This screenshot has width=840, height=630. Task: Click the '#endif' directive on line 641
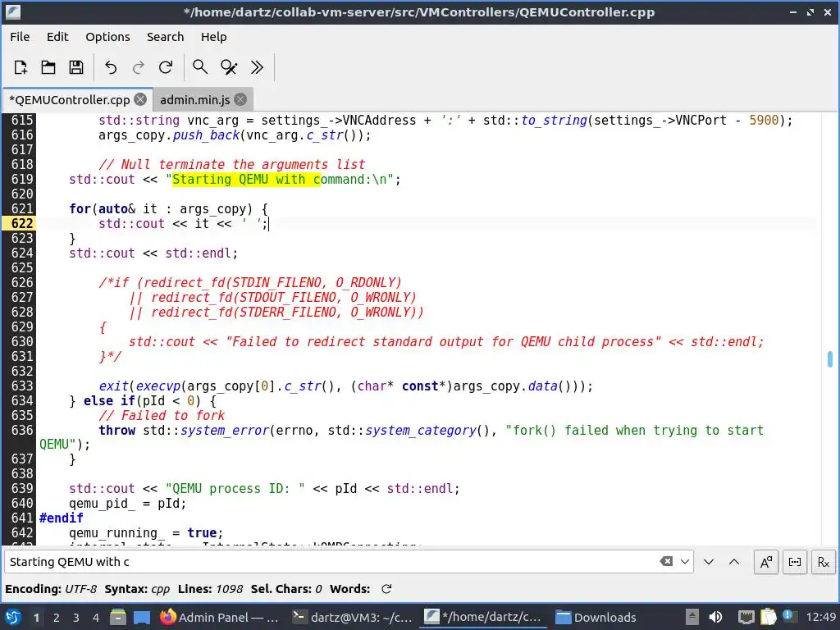61,518
